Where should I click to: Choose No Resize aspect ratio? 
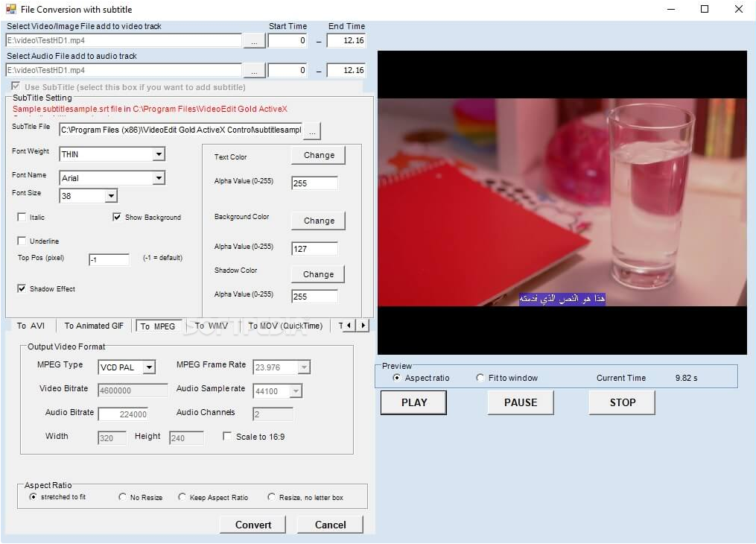tap(122, 497)
